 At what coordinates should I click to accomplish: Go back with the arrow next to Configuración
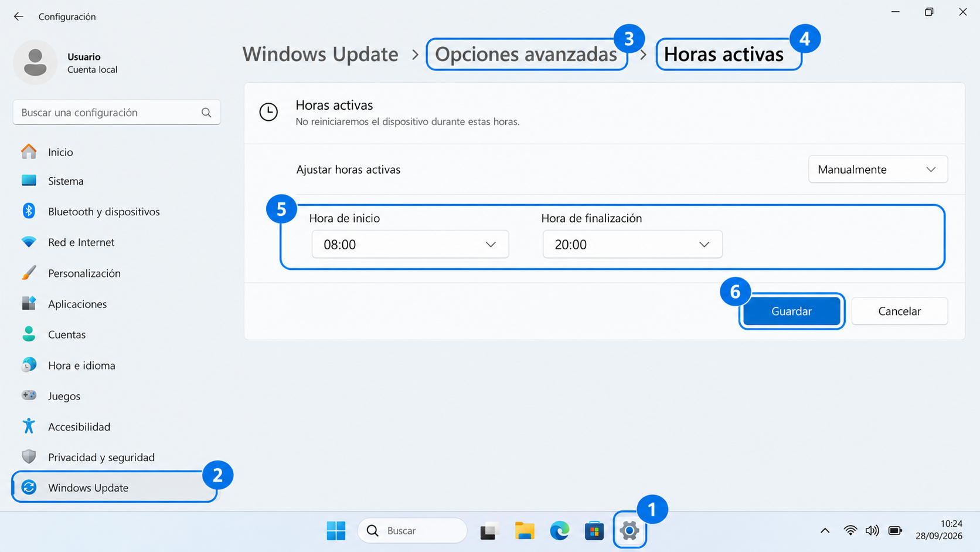click(x=18, y=16)
